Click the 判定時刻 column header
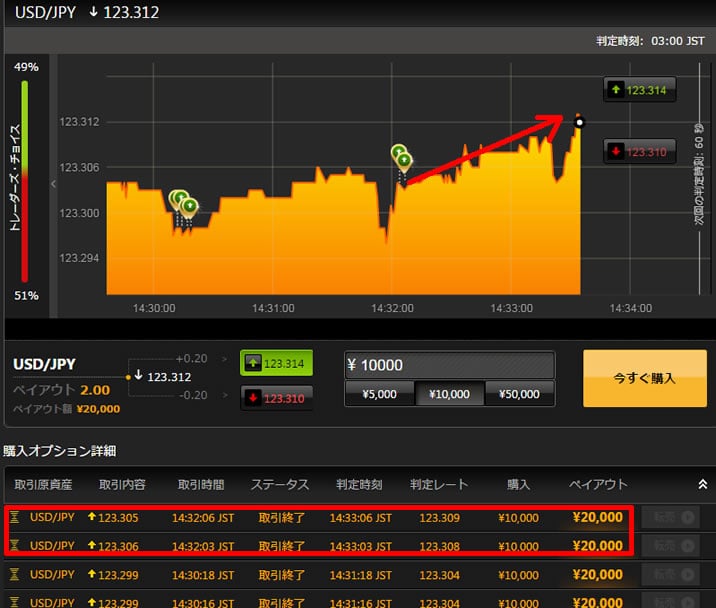This screenshot has height=608, width=716. click(359, 484)
